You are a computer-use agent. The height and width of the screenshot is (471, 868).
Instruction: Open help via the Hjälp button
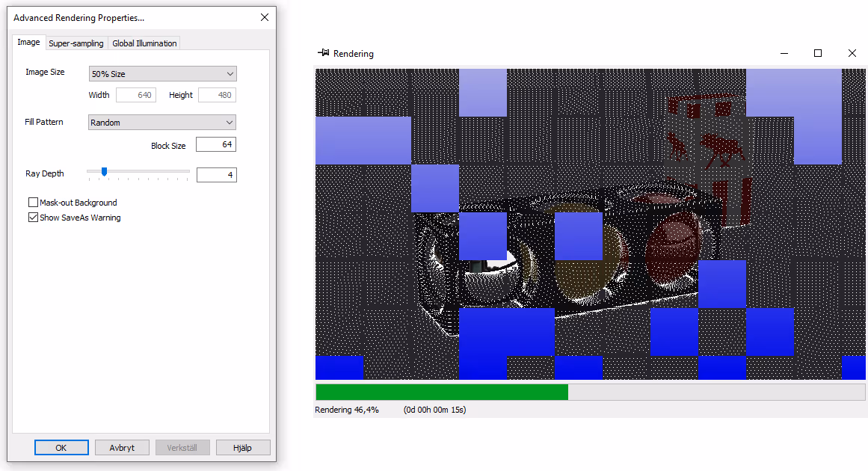243,446
